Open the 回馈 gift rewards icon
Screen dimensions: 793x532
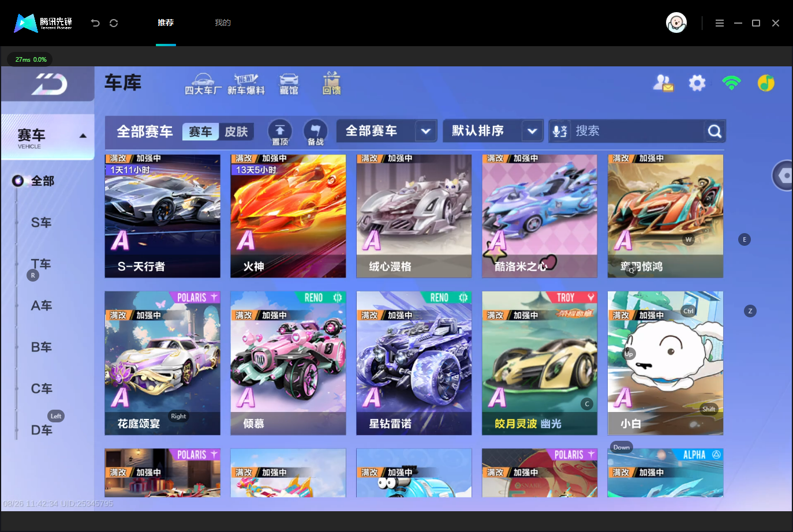click(x=331, y=84)
